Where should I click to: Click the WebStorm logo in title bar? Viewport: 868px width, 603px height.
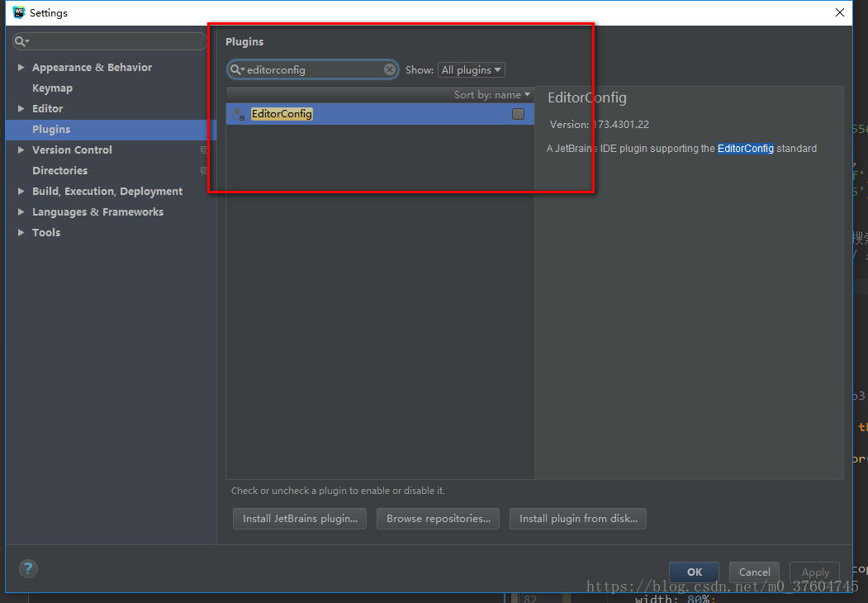pos(19,12)
